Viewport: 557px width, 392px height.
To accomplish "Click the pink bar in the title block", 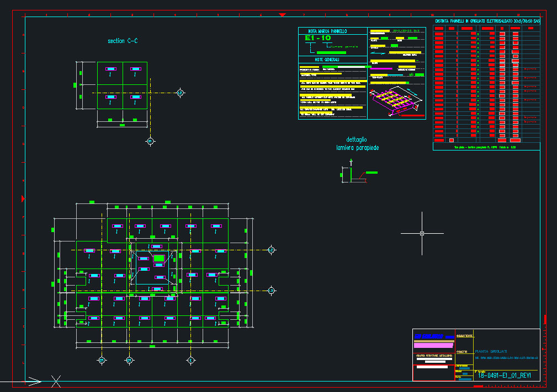I will (434, 345).
